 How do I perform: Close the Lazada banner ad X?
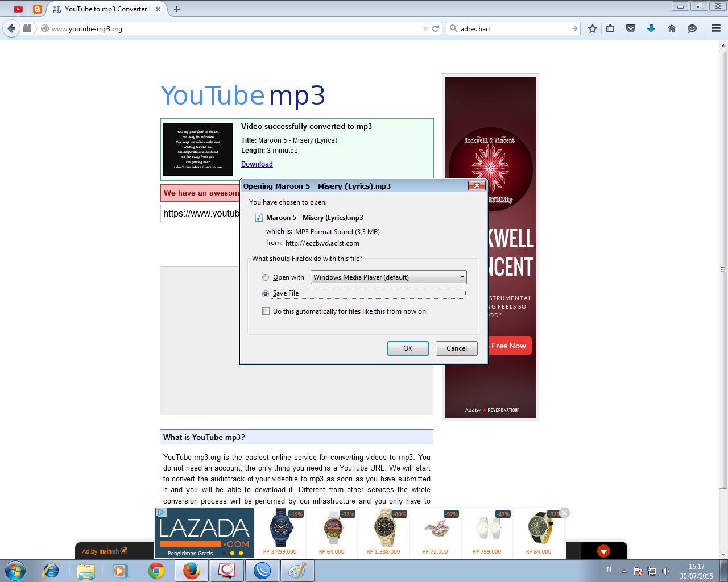click(x=564, y=513)
